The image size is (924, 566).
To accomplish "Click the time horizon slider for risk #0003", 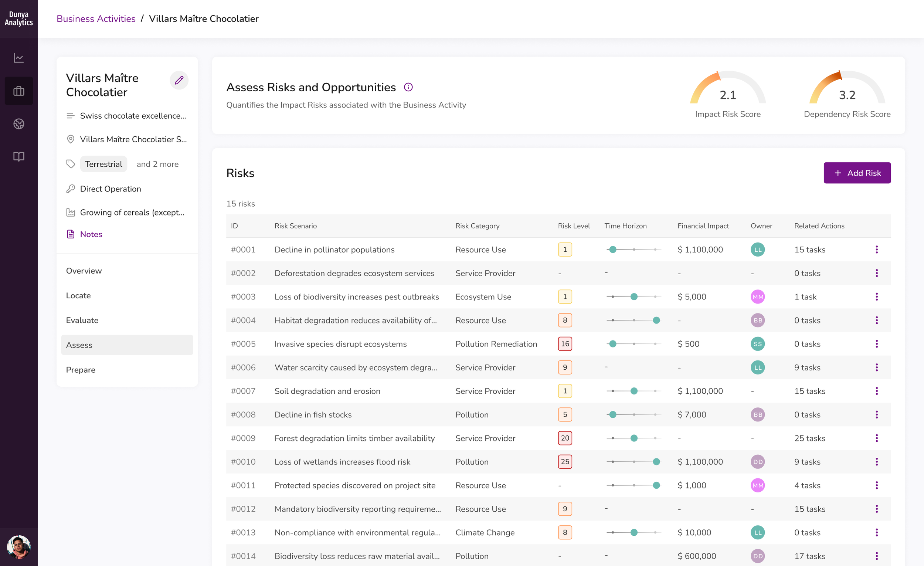I will [x=633, y=297].
